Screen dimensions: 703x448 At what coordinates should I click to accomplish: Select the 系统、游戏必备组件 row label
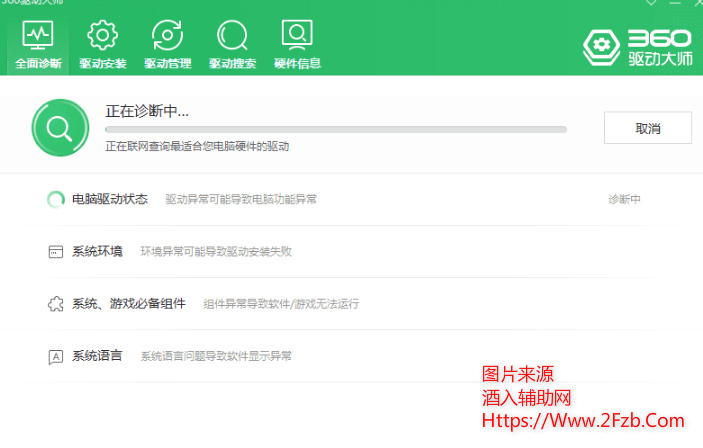(x=129, y=304)
